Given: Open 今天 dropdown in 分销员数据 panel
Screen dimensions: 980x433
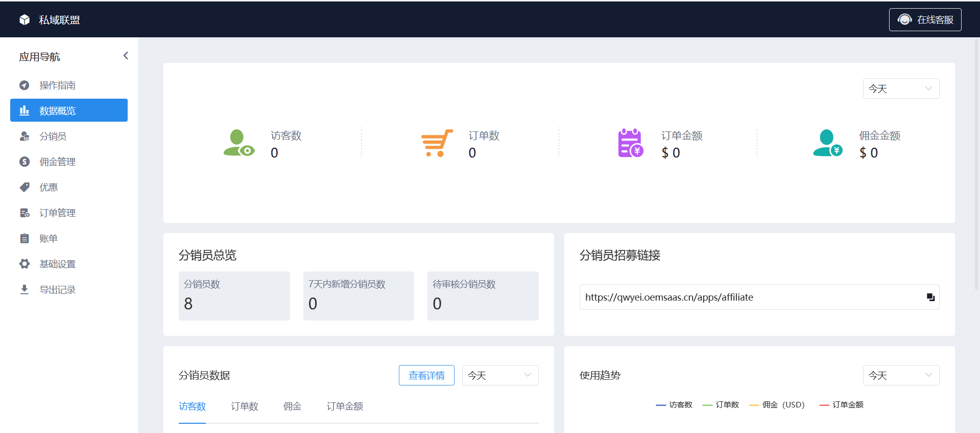Looking at the screenshot, I should pyautogui.click(x=500, y=375).
